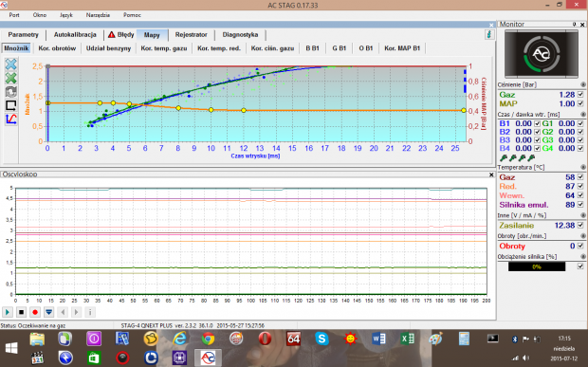588x367 pixels.
Task: Click the oscilloscope info icon
Action: point(90,312)
